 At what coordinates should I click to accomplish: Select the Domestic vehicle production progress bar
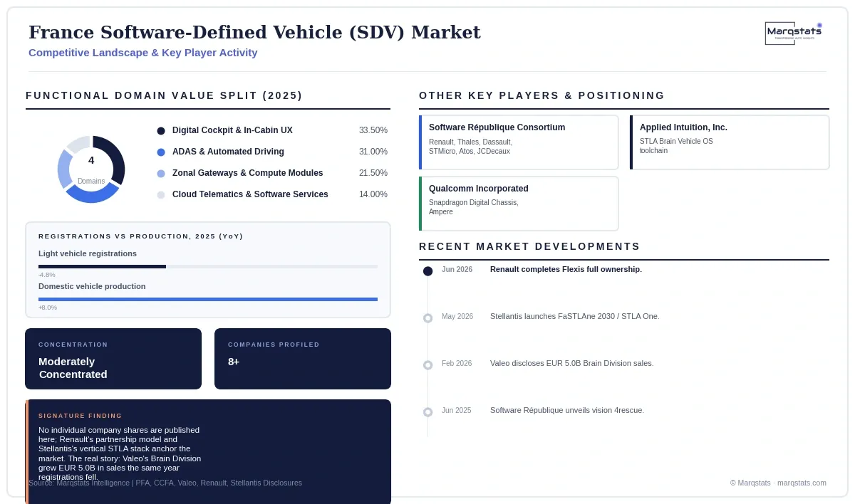[208, 299]
